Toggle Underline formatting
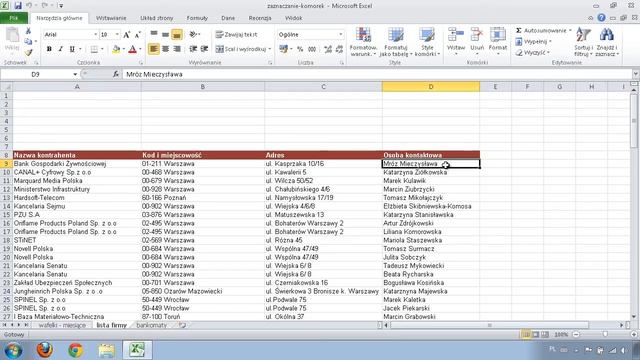This screenshot has width=640, height=360. click(x=72, y=49)
